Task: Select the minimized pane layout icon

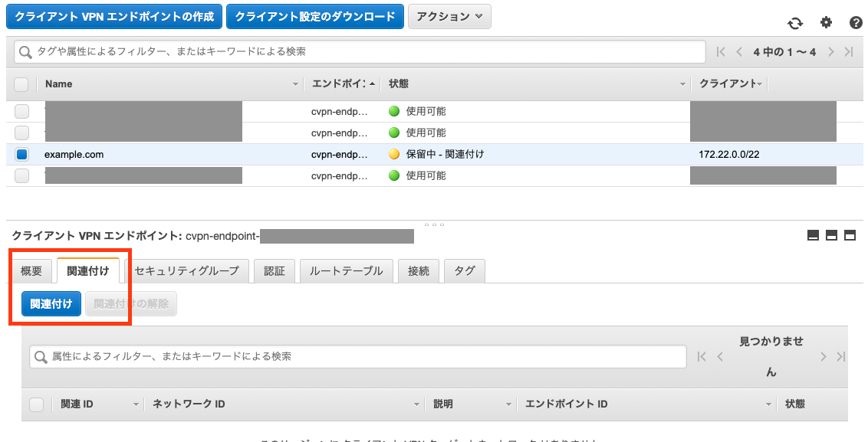Action: click(814, 235)
